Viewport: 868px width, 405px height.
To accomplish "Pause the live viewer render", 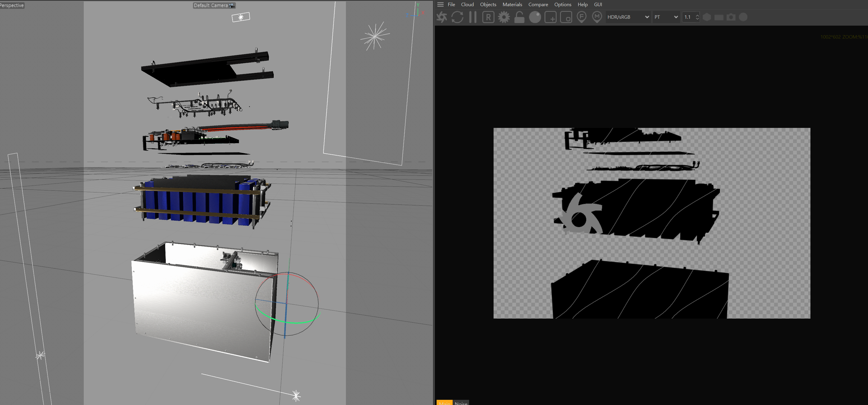I will [473, 17].
